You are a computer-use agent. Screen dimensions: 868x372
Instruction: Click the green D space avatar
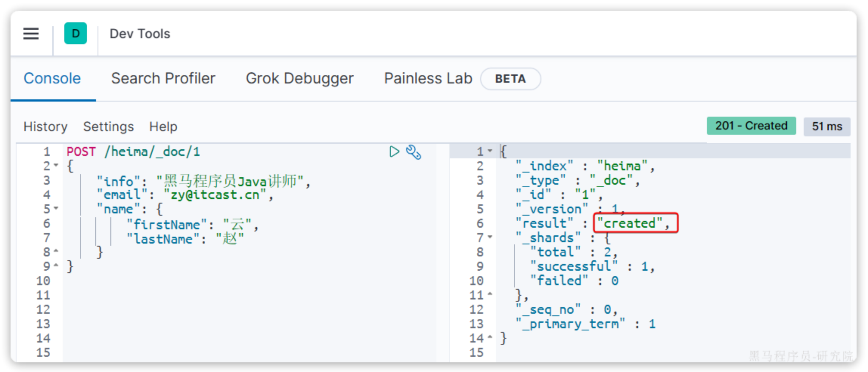pos(75,34)
